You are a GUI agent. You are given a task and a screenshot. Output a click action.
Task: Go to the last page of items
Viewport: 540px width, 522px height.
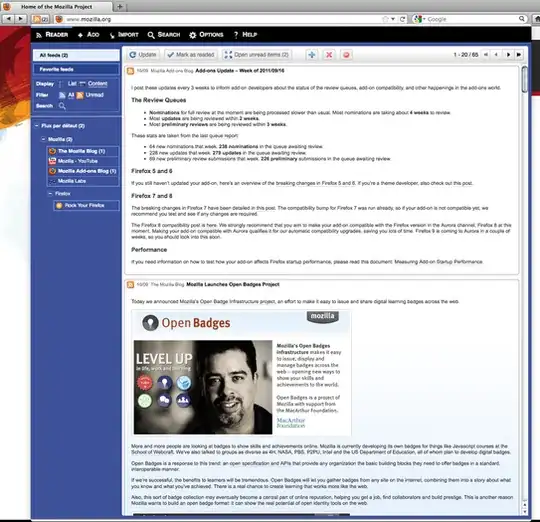(519, 54)
